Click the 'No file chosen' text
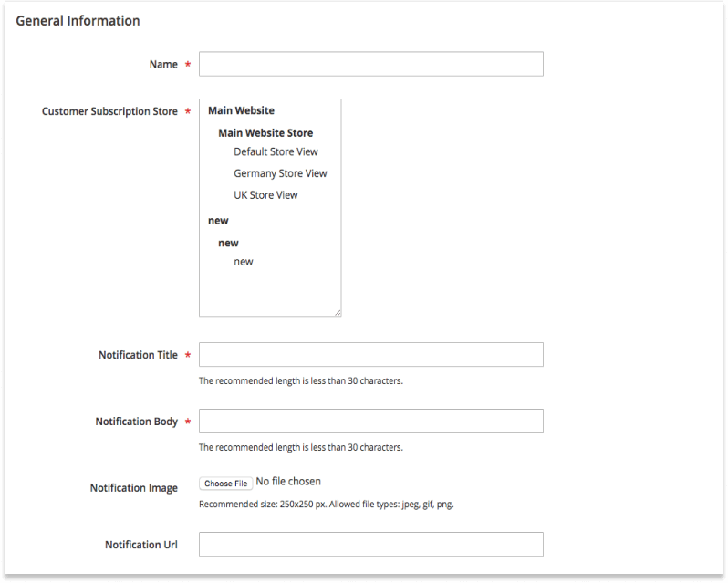 288,482
